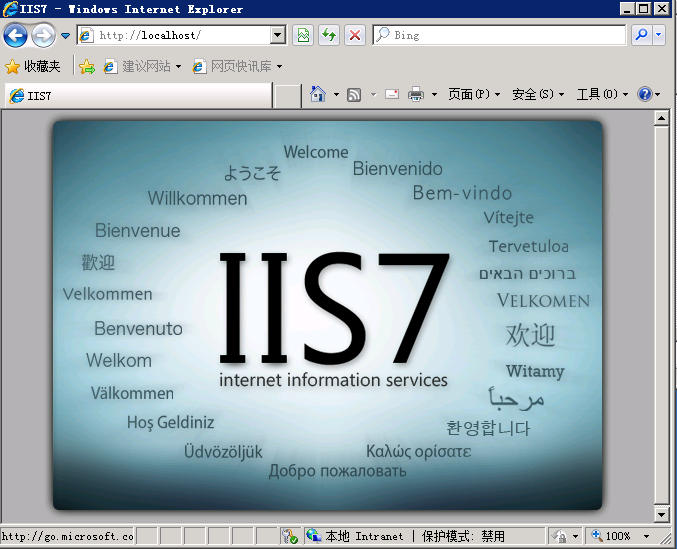Click the Bing search magnifier button
The width and height of the screenshot is (677, 549).
(x=641, y=35)
